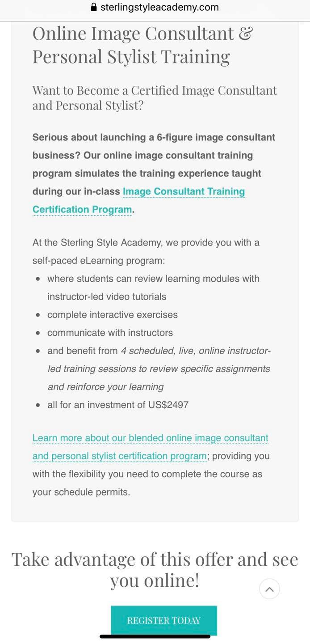Tap the US$2497 investment bullet text
This screenshot has height=644, width=310.
(118, 405)
